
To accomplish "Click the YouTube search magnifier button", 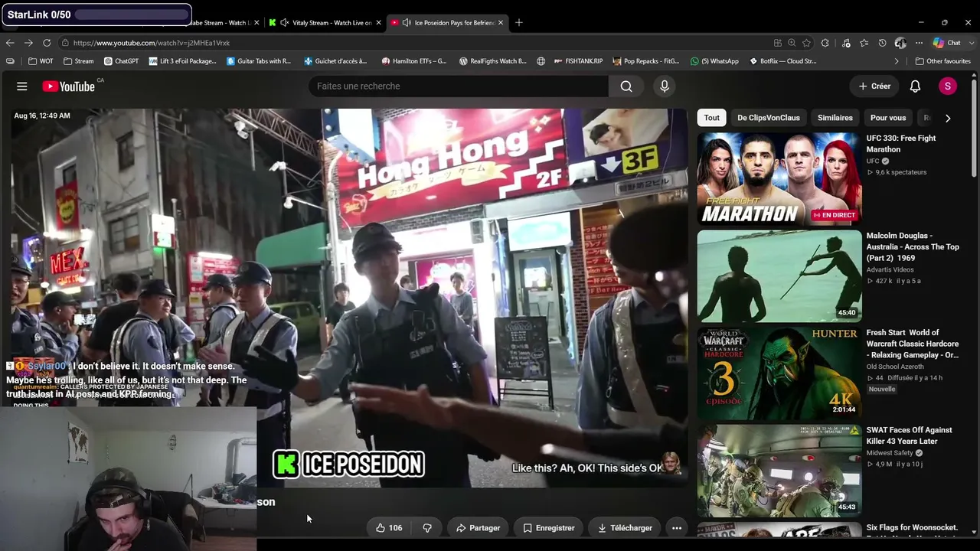I will click(x=626, y=86).
